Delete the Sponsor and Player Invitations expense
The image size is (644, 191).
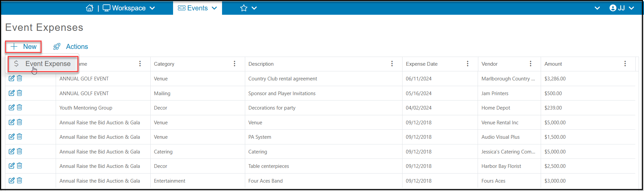click(x=19, y=93)
